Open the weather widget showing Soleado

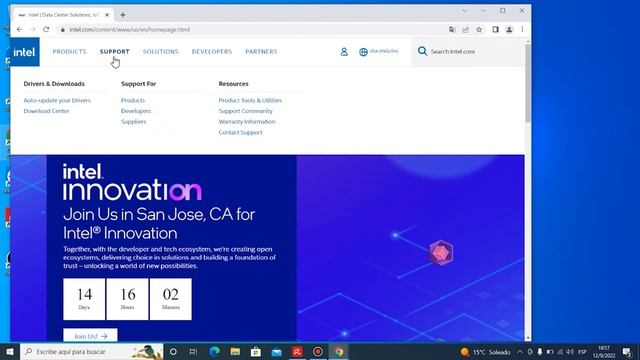pyautogui.click(x=486, y=352)
